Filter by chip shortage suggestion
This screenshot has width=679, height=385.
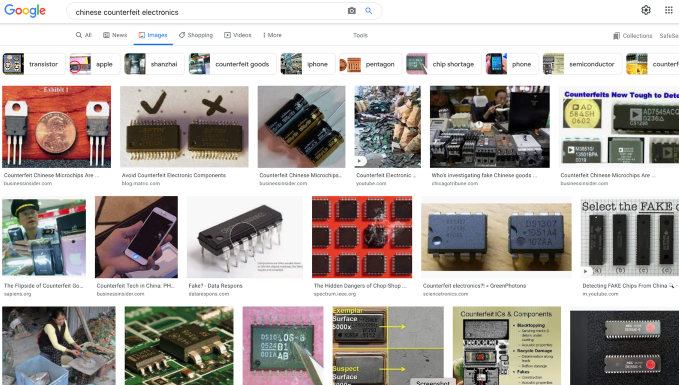(x=444, y=64)
